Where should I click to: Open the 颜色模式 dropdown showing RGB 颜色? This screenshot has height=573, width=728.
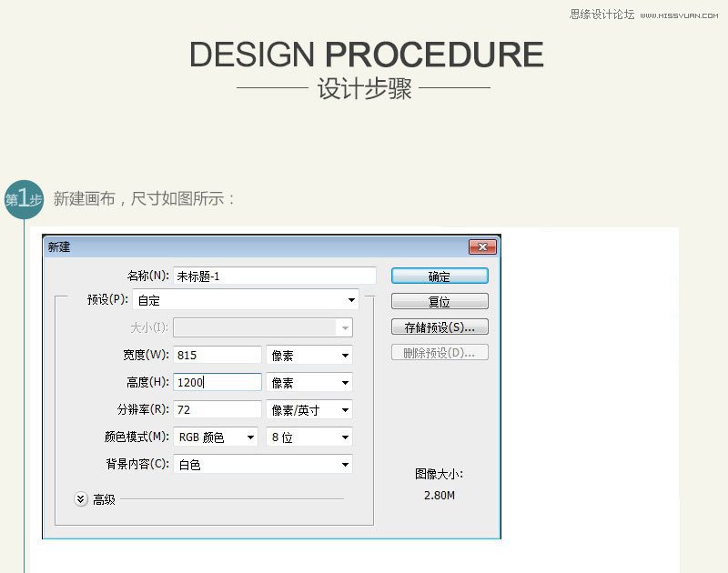point(216,437)
